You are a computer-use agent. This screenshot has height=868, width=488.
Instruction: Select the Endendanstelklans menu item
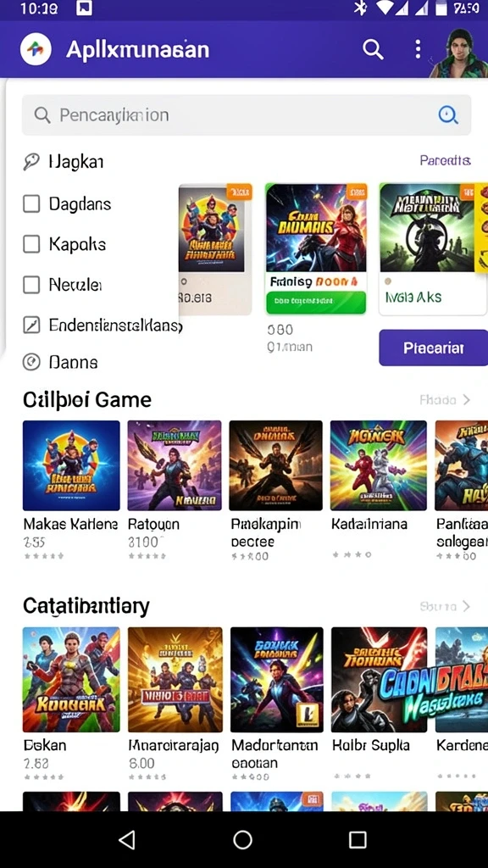[103, 325]
